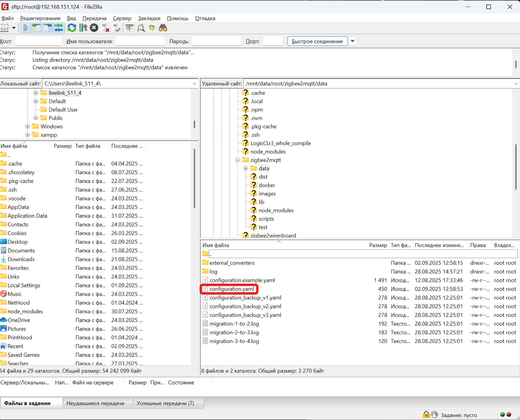Select configuration.yaml in the remote file list

point(232,289)
